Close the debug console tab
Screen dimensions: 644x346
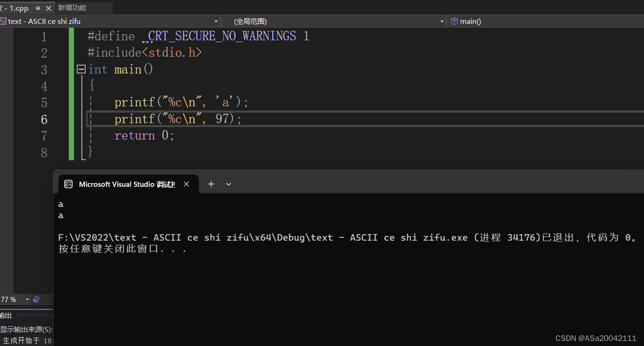point(186,184)
